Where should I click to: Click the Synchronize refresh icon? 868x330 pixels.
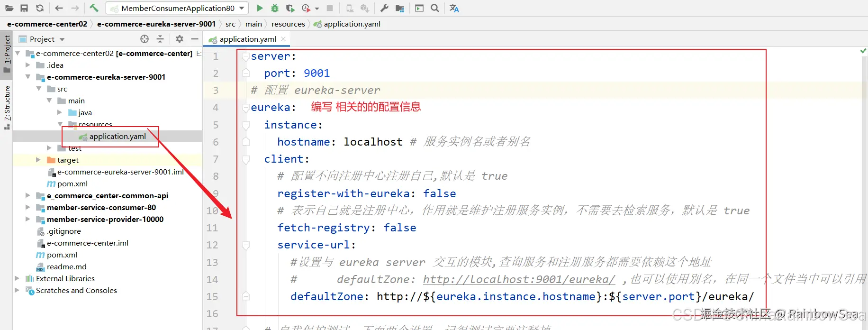40,8
